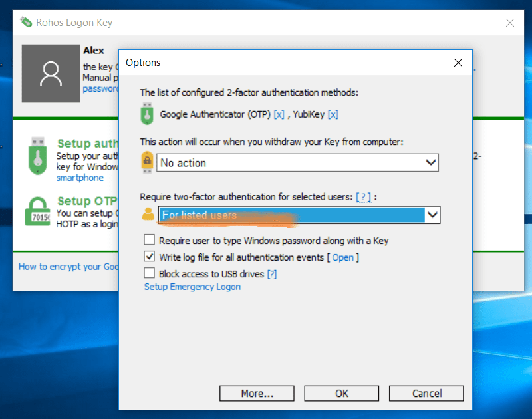Click the [?] help link next to selected users
This screenshot has height=419, width=532.
[364, 196]
